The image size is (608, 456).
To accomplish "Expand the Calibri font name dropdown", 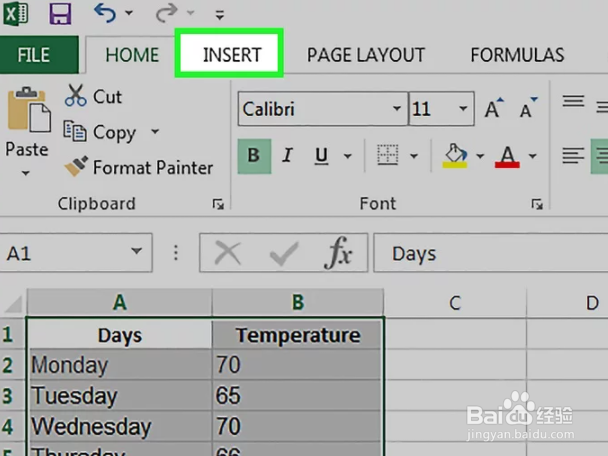I will click(397, 109).
